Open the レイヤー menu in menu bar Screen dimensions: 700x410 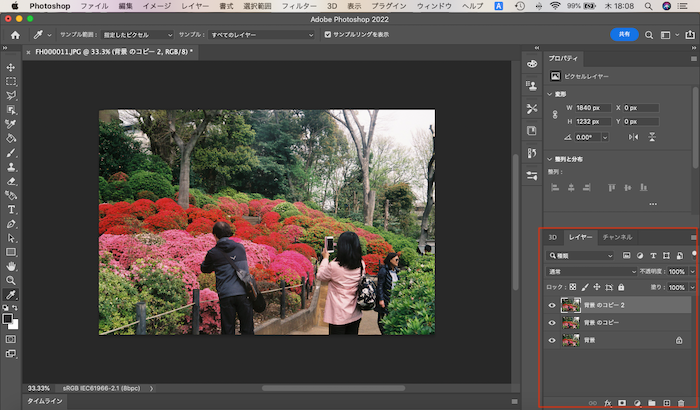tap(195, 6)
